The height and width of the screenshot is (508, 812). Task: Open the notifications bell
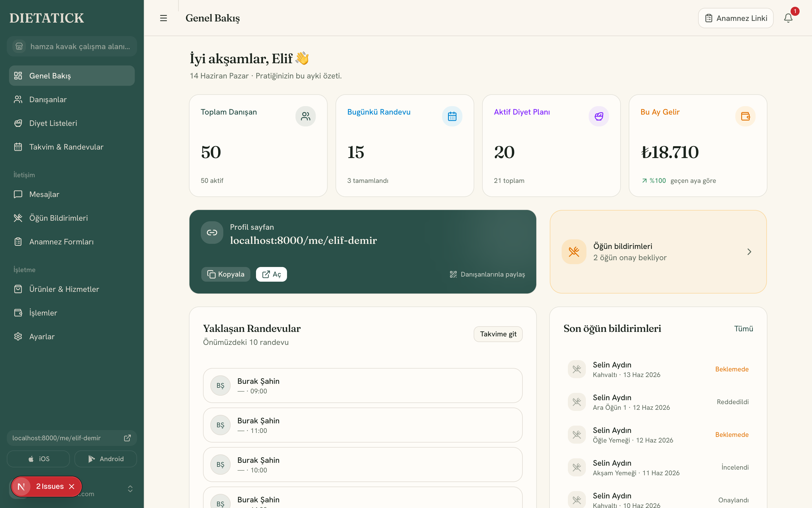[788, 18]
